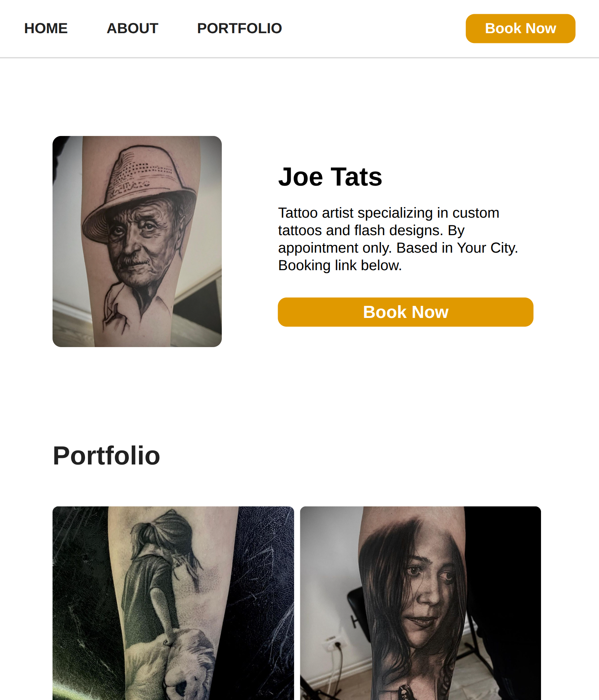Image resolution: width=599 pixels, height=700 pixels.
Task: Click the words "Your City" in the bio
Action: (x=487, y=248)
